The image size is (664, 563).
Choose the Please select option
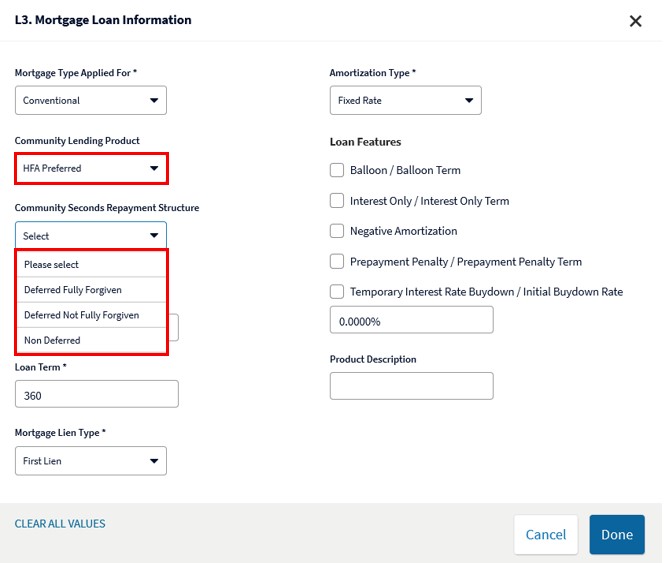pos(91,264)
